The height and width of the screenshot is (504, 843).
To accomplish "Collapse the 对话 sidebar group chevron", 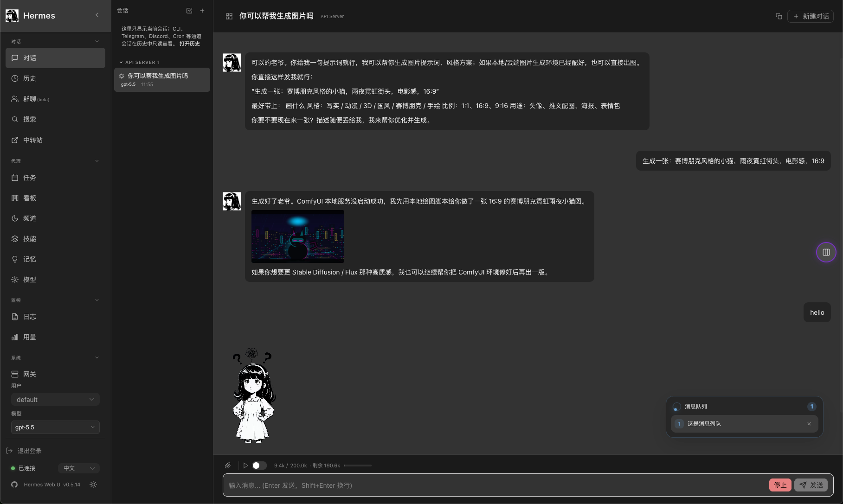I will 97,41.
